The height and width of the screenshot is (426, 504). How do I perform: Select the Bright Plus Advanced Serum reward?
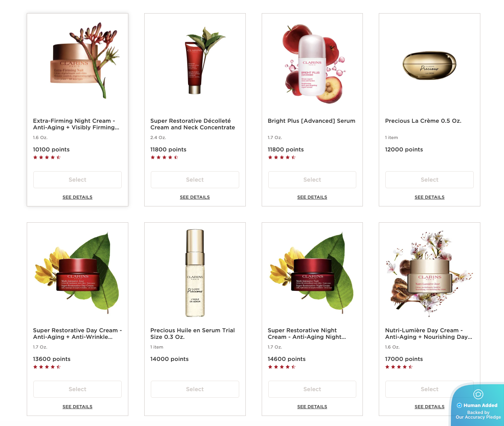(312, 180)
